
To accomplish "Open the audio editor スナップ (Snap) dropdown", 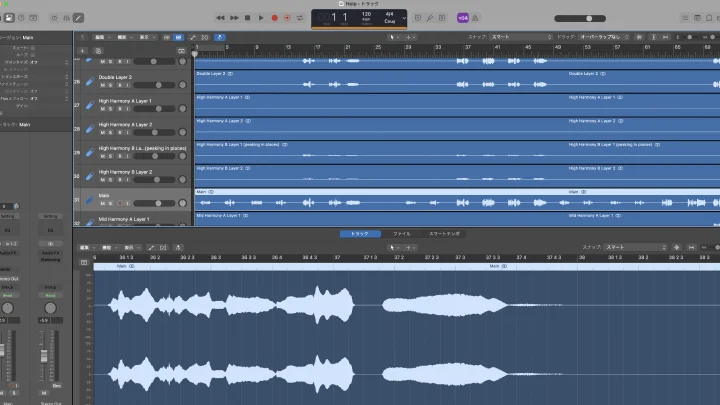I will click(635, 247).
